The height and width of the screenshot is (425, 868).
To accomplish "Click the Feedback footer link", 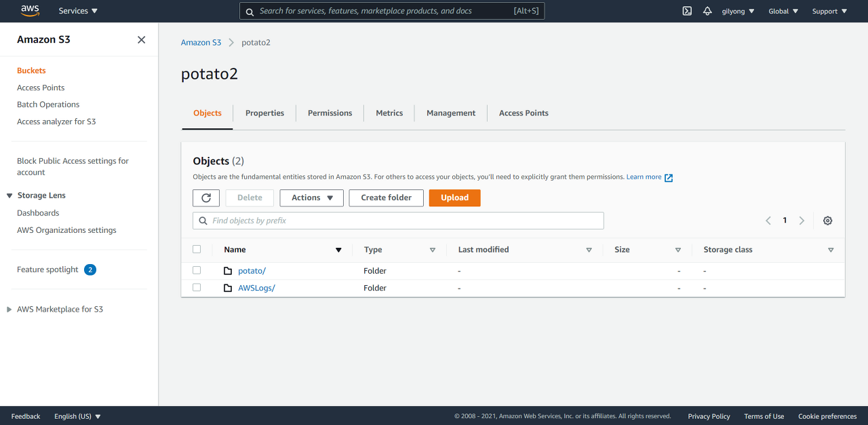I will tap(26, 416).
